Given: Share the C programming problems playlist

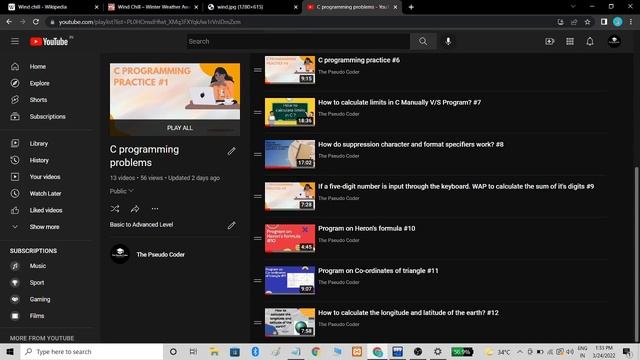Looking at the screenshot, I should coord(135,209).
